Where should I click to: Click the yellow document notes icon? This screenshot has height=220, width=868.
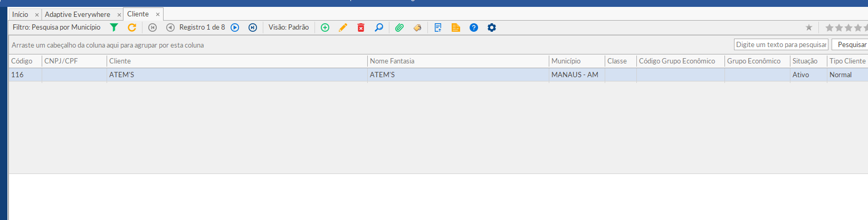click(456, 27)
